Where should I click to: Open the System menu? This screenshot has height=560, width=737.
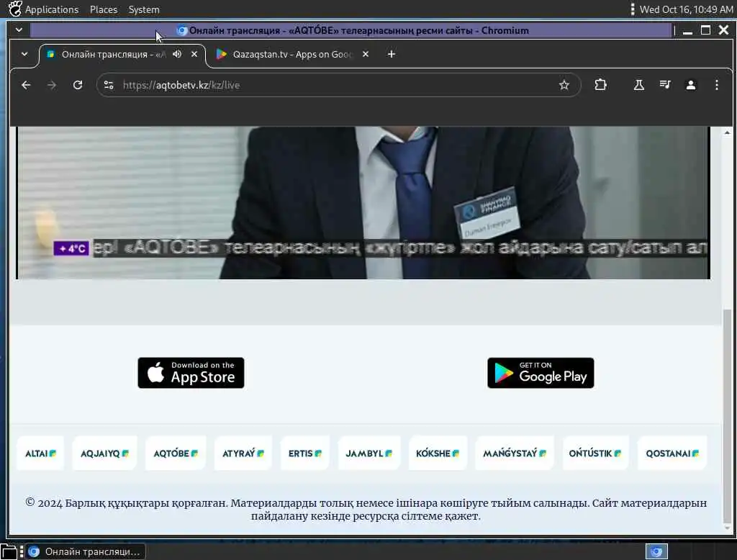pos(144,9)
